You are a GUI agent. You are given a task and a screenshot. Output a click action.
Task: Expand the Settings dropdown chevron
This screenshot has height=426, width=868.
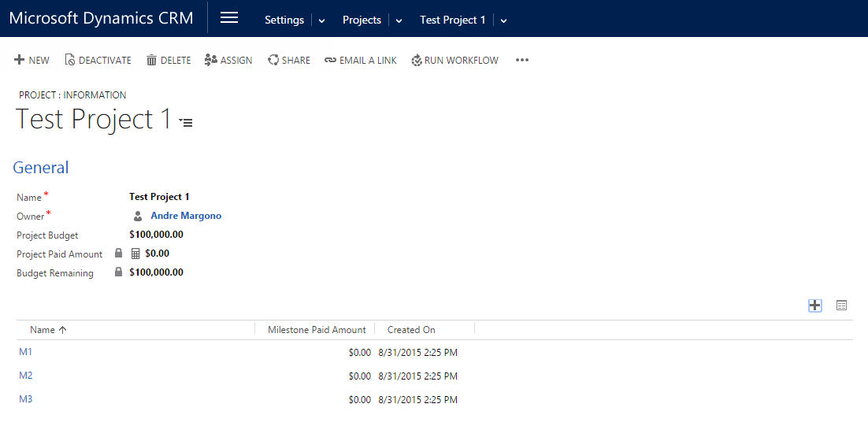pyautogui.click(x=321, y=20)
